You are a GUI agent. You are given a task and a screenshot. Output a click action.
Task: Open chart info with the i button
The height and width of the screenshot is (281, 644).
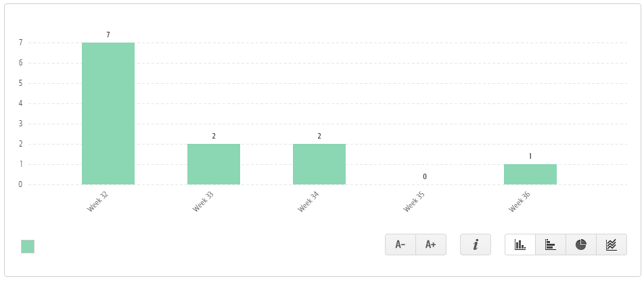[x=475, y=245]
